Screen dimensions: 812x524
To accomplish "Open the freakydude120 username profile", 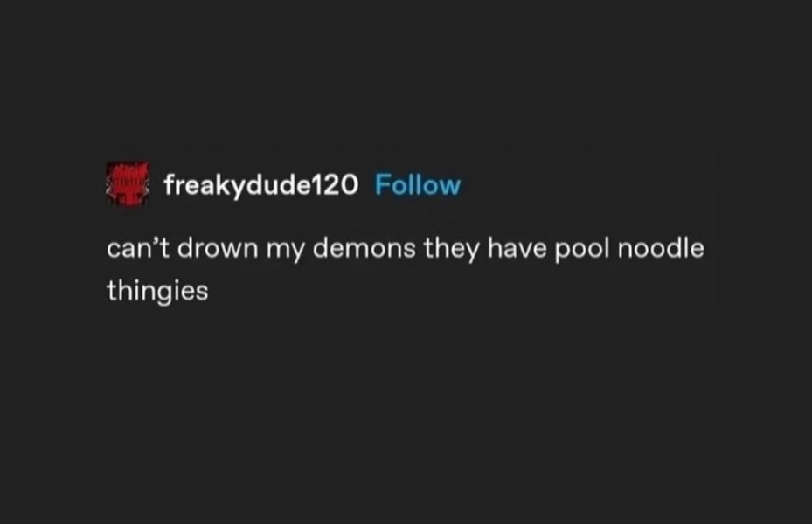I will 261,185.
